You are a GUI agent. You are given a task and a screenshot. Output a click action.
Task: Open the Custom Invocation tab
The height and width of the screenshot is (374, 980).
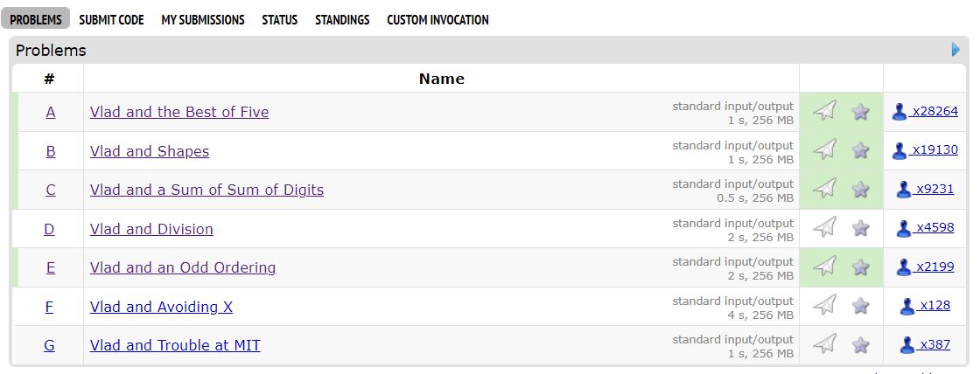pos(437,20)
